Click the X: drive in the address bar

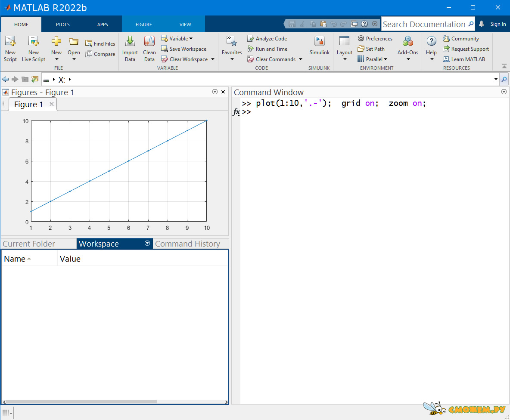pyautogui.click(x=62, y=80)
